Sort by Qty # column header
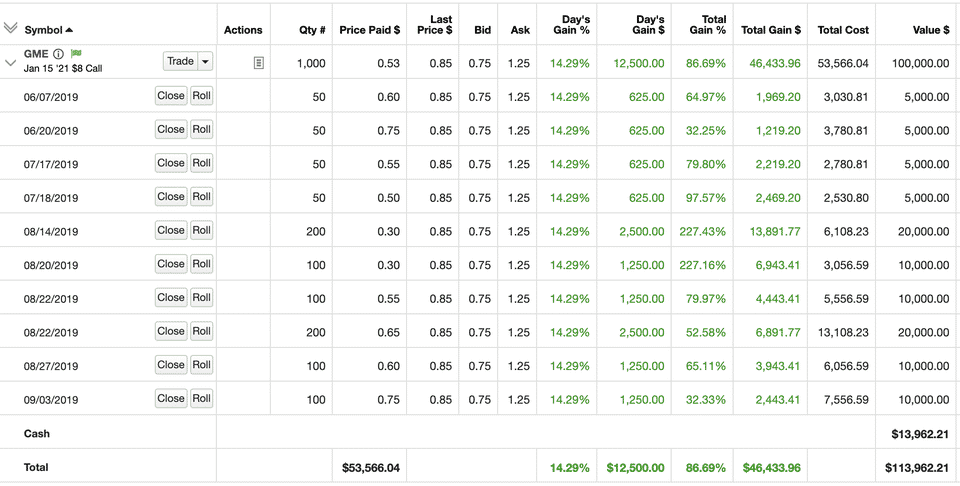This screenshot has width=960, height=486. click(x=312, y=30)
